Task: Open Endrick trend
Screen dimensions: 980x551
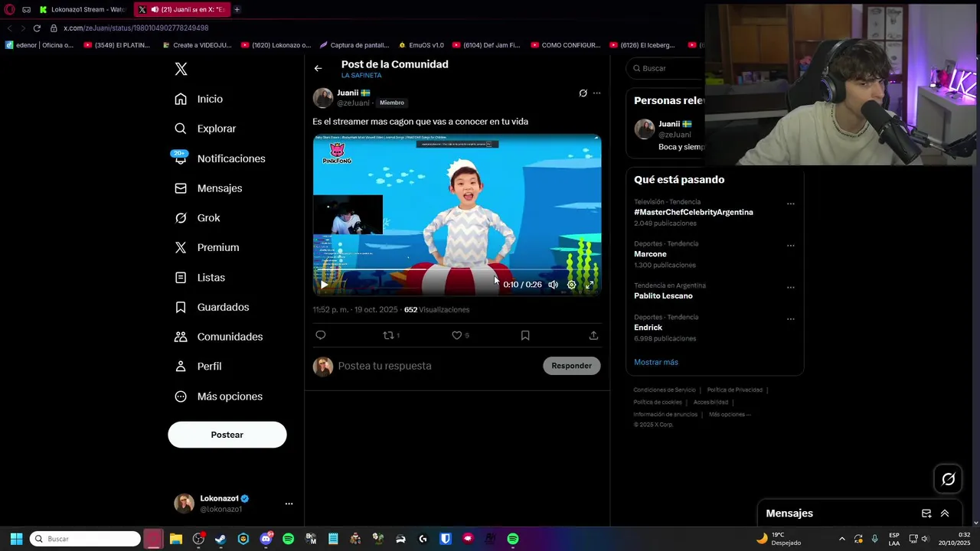Action: [x=648, y=328]
